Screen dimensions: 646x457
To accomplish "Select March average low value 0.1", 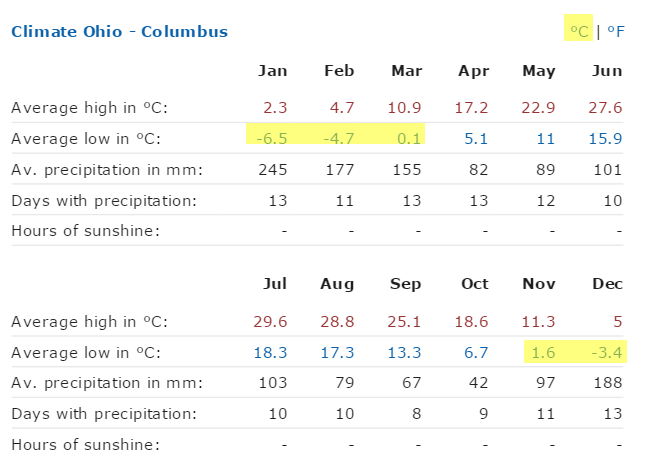I will 408,138.
